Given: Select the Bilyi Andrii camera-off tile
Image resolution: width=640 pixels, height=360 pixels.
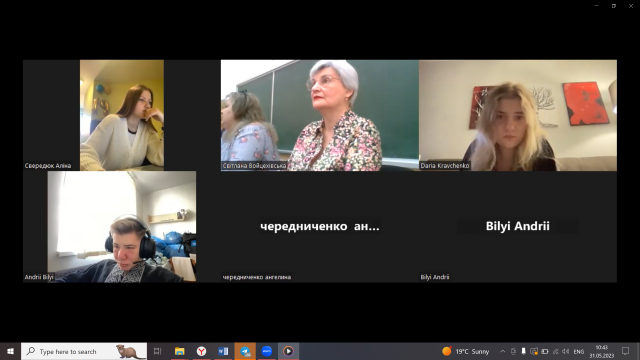Looking at the screenshot, I should (x=518, y=227).
